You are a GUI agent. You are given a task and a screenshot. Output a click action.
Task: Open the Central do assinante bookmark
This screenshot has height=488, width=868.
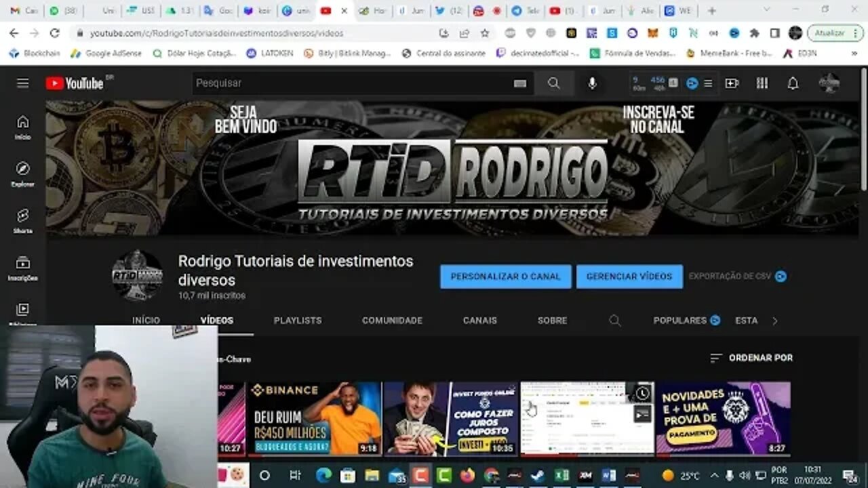click(x=443, y=53)
